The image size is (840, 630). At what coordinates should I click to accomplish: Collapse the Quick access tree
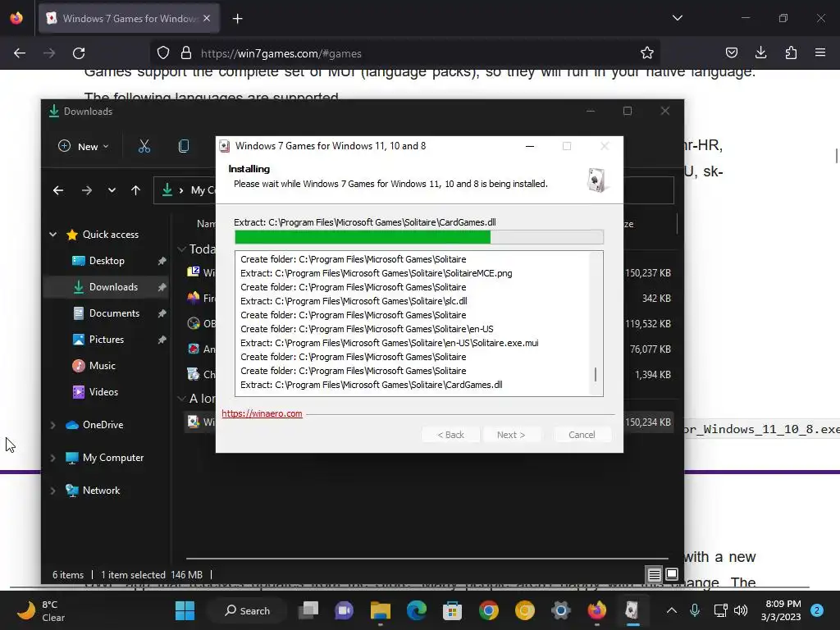tap(53, 234)
